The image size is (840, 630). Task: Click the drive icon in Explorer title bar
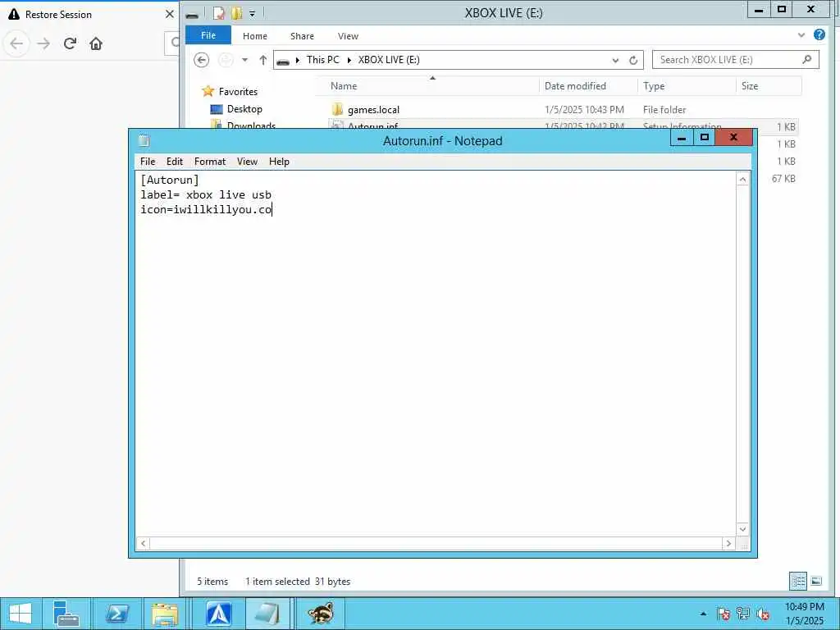(x=192, y=14)
